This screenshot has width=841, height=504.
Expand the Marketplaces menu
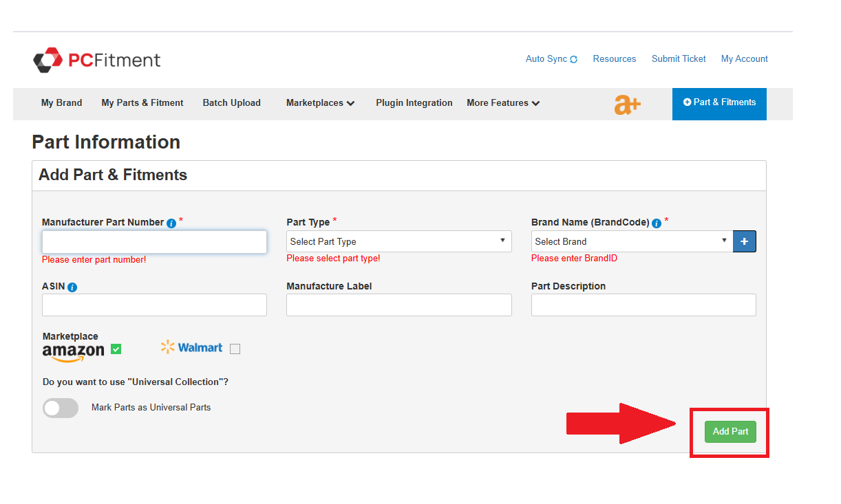(320, 103)
